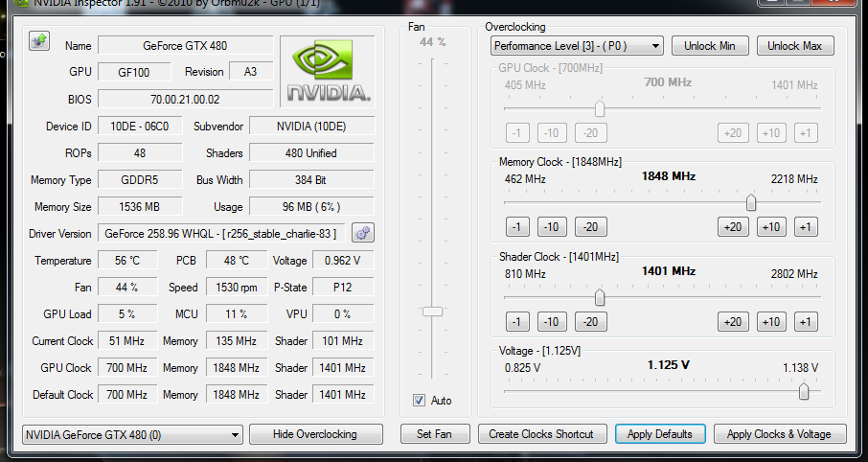Decrease Memory Clock by 1 MHz

pyautogui.click(x=517, y=226)
